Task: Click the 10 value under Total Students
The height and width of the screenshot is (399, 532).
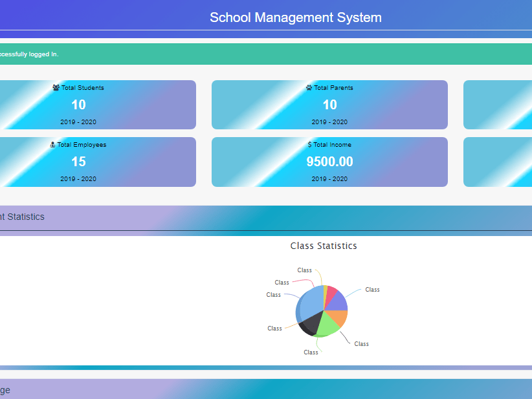Action: (78, 105)
